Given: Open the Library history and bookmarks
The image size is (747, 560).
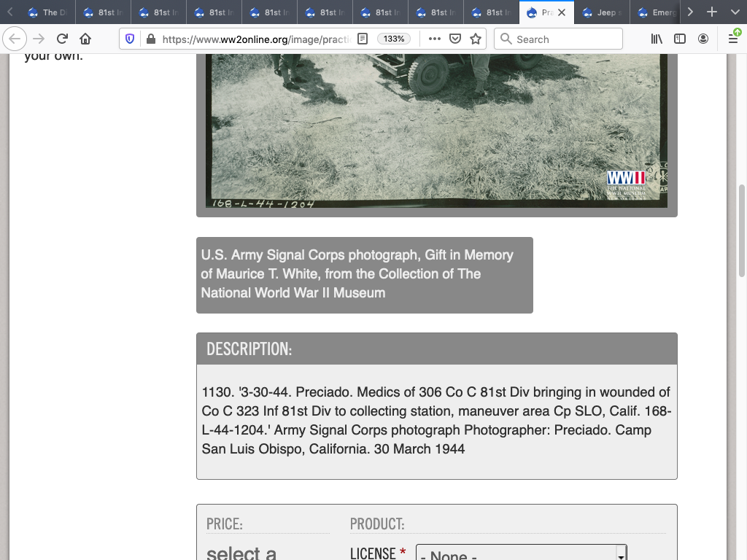Looking at the screenshot, I should [x=657, y=39].
